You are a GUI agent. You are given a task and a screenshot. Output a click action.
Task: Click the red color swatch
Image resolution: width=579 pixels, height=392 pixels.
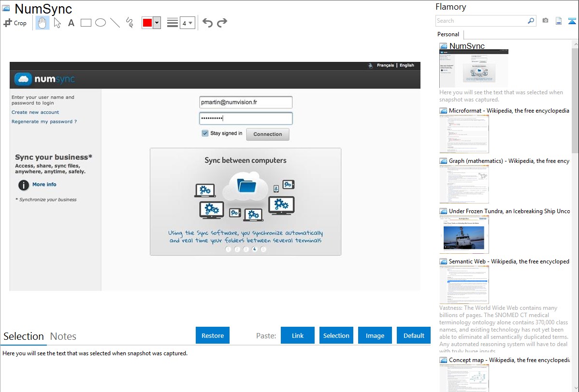147,23
